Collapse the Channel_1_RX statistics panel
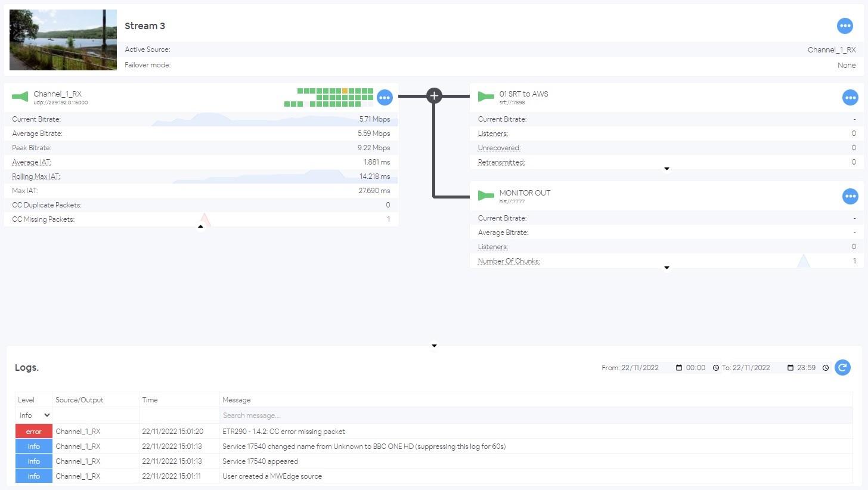 click(x=201, y=227)
